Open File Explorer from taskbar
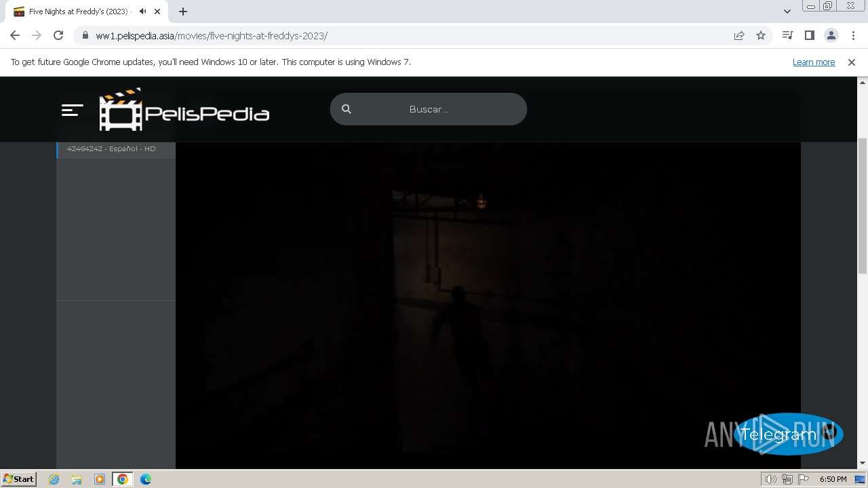The width and height of the screenshot is (868, 488). click(77, 479)
